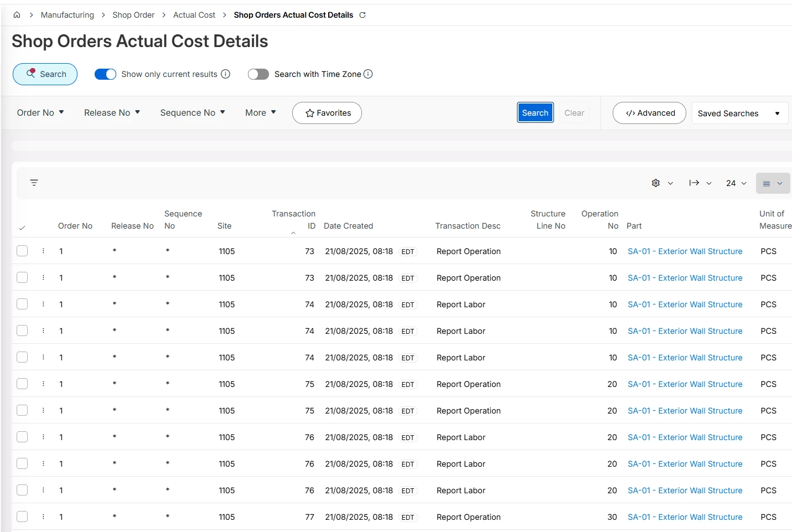Open the table settings gear icon
The image size is (792, 532).
pyautogui.click(x=656, y=183)
